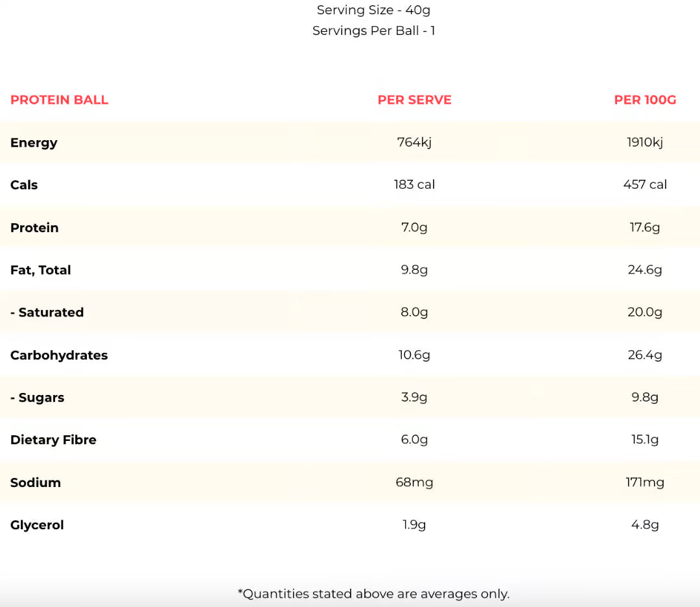Click the PER 100G column header
The height and width of the screenshot is (607, 700).
pyautogui.click(x=645, y=100)
